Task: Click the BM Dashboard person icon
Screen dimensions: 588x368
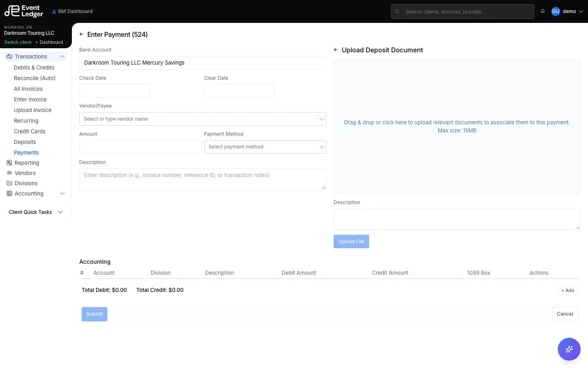Action: [54, 11]
